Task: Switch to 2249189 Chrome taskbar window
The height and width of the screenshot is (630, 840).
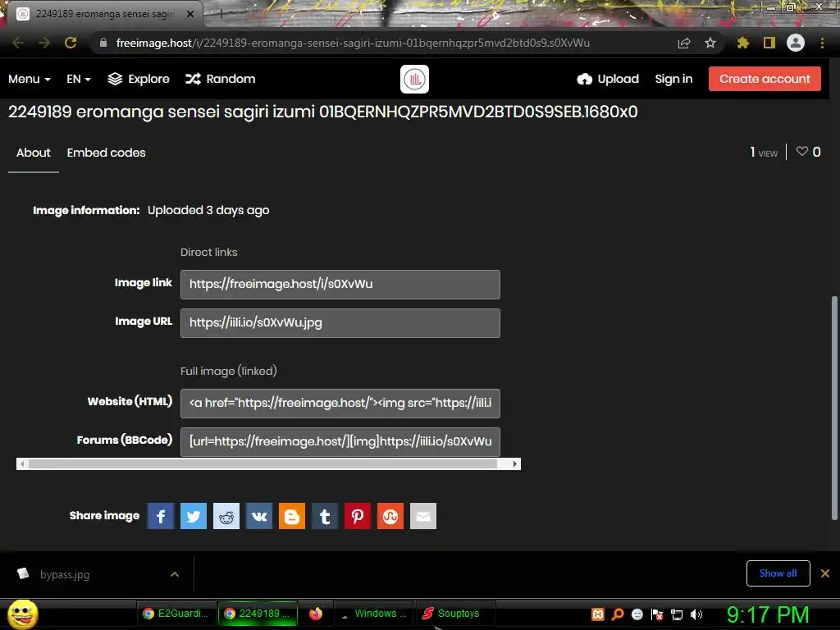Action: click(258, 614)
